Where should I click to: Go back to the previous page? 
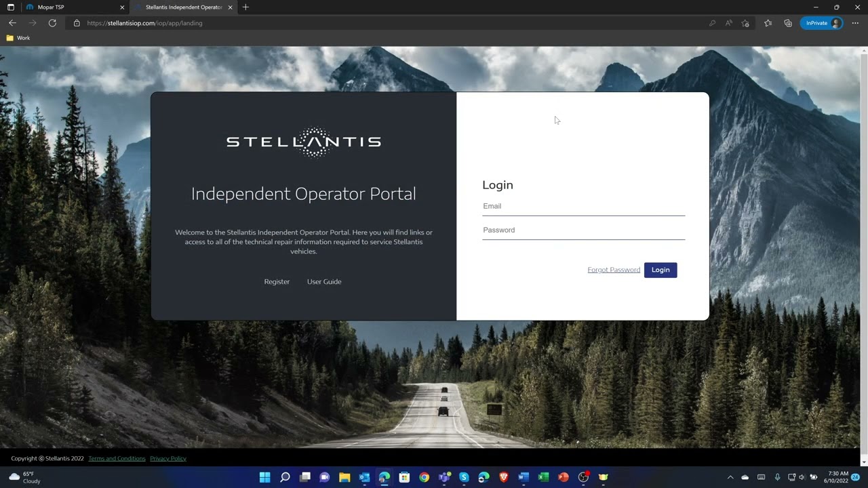pos(12,23)
